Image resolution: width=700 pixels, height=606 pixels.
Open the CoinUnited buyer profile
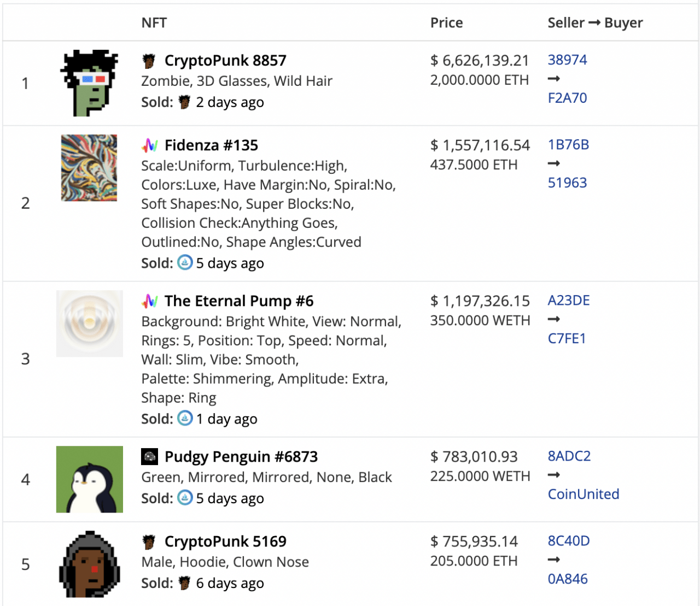[584, 494]
